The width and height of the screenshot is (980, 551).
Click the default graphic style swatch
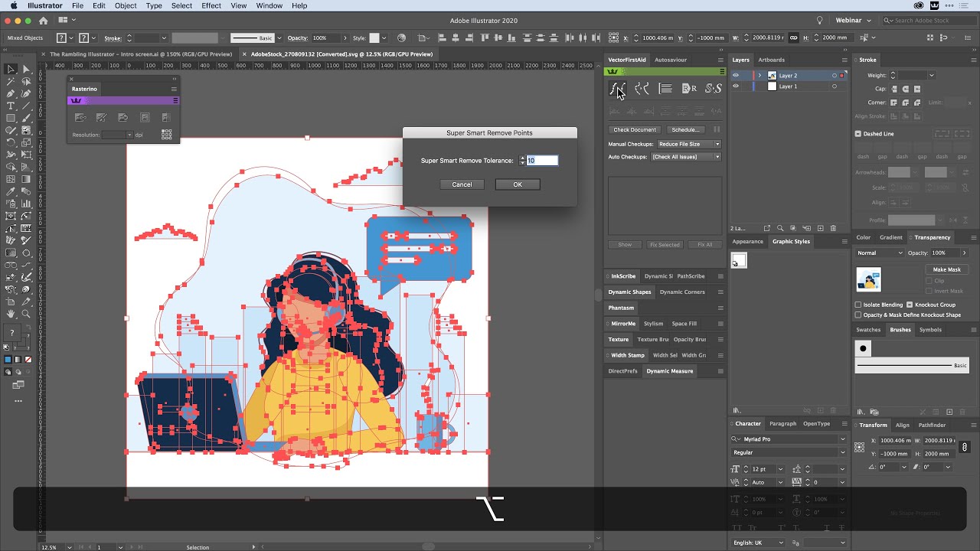pyautogui.click(x=739, y=261)
